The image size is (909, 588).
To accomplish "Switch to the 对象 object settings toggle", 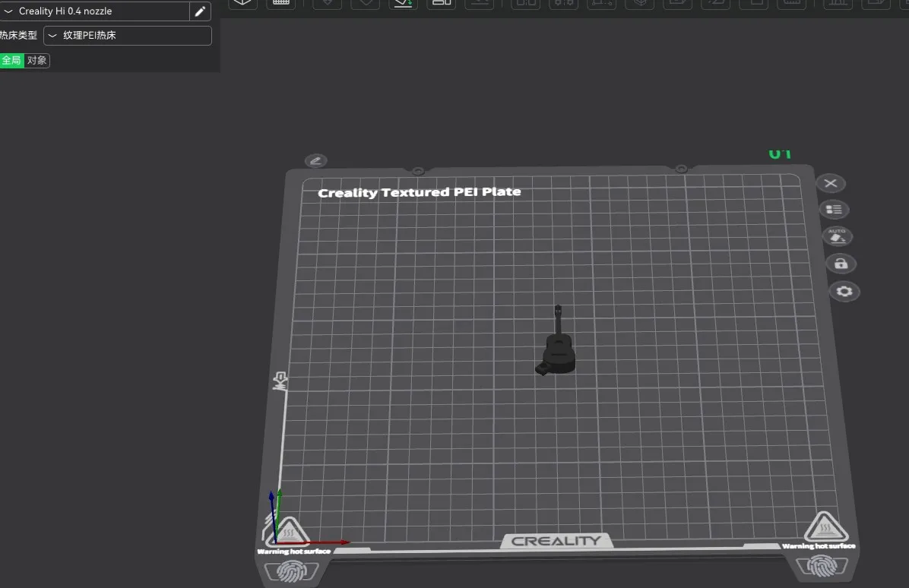I will (37, 60).
